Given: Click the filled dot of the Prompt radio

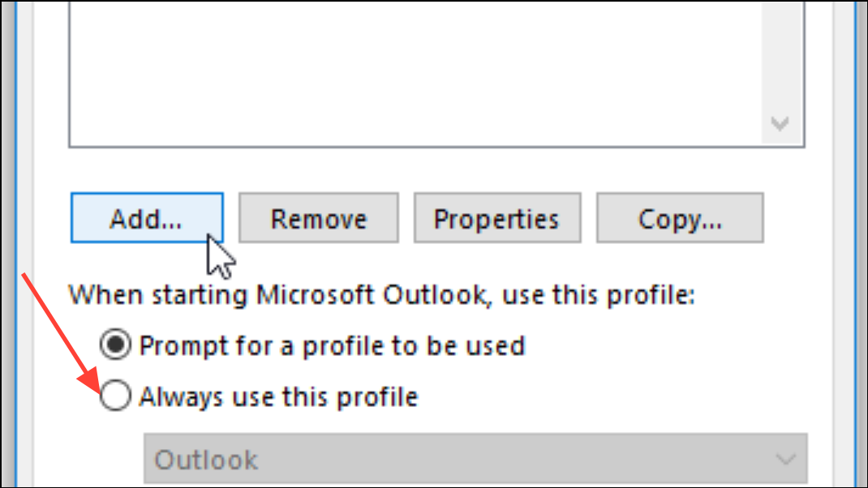Looking at the screenshot, I should 115,345.
